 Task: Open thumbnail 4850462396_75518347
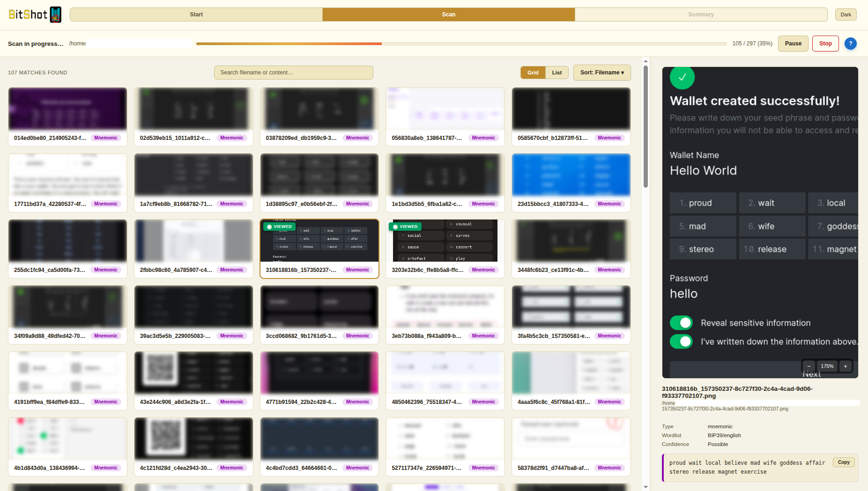[445, 381]
